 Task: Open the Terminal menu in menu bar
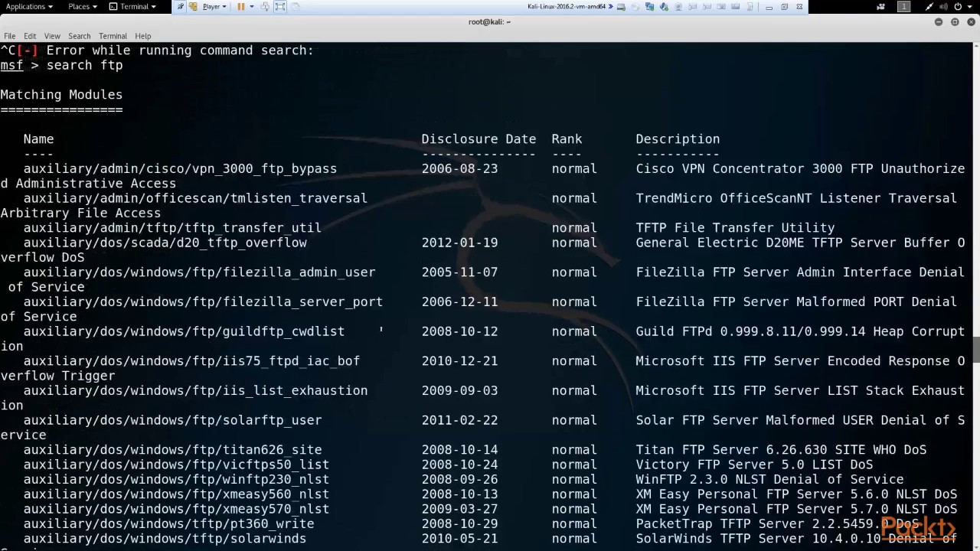pyautogui.click(x=113, y=36)
